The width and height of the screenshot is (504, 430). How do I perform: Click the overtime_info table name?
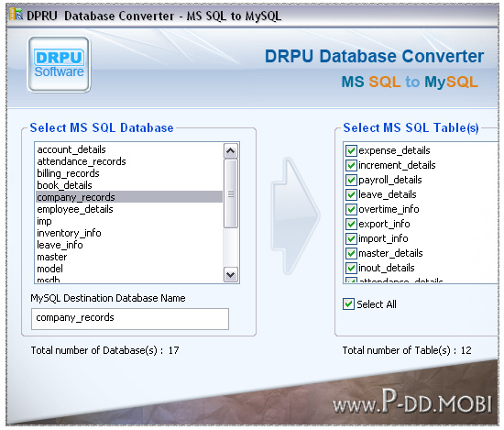[x=389, y=209]
